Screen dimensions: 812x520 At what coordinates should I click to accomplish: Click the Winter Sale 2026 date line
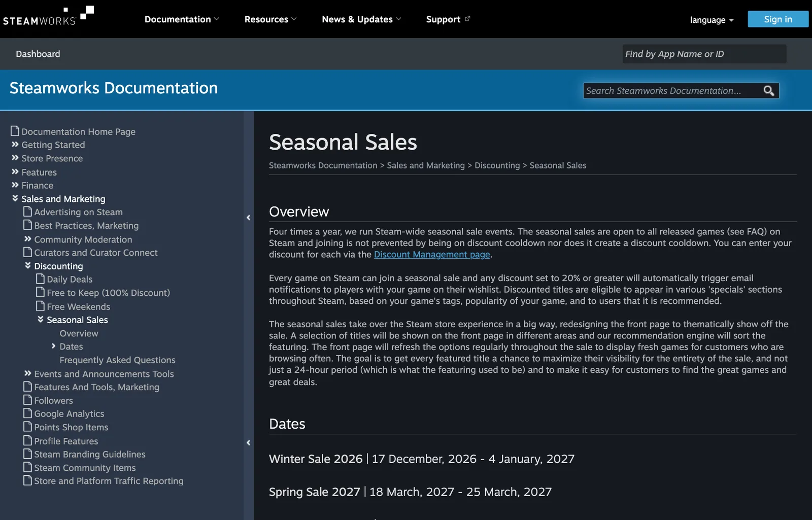pos(422,459)
